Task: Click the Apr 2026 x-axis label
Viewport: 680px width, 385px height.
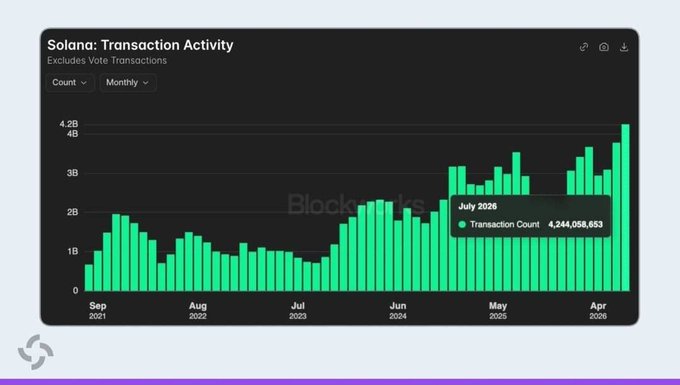Action: (x=598, y=310)
